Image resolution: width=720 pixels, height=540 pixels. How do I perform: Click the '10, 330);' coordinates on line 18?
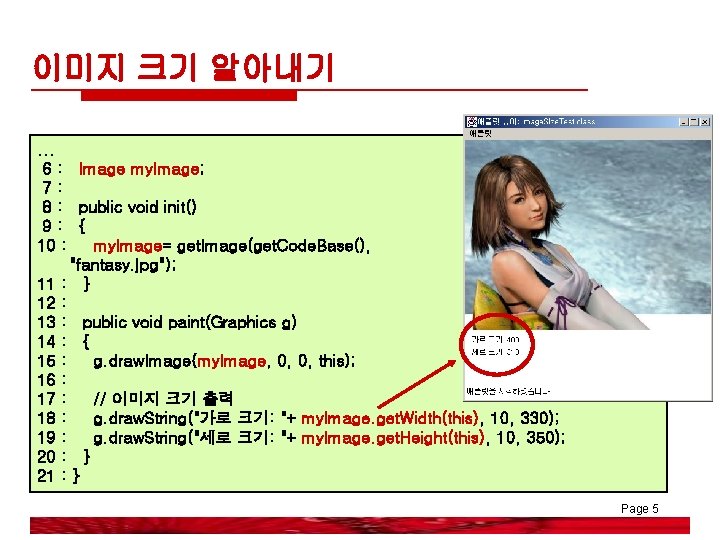point(524,418)
